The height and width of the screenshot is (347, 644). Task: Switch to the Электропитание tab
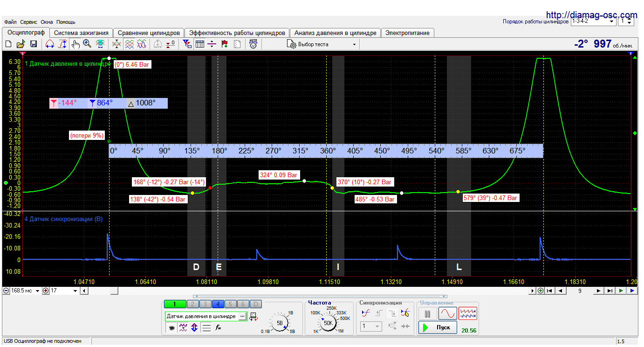(x=408, y=33)
